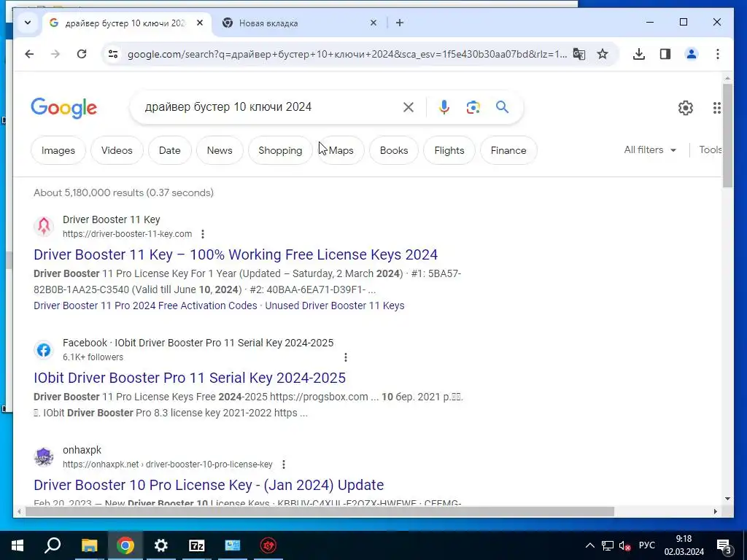Screen dimensions: 747x560
Task: Open the tab search chevron in Chrome
Action: (28, 23)
